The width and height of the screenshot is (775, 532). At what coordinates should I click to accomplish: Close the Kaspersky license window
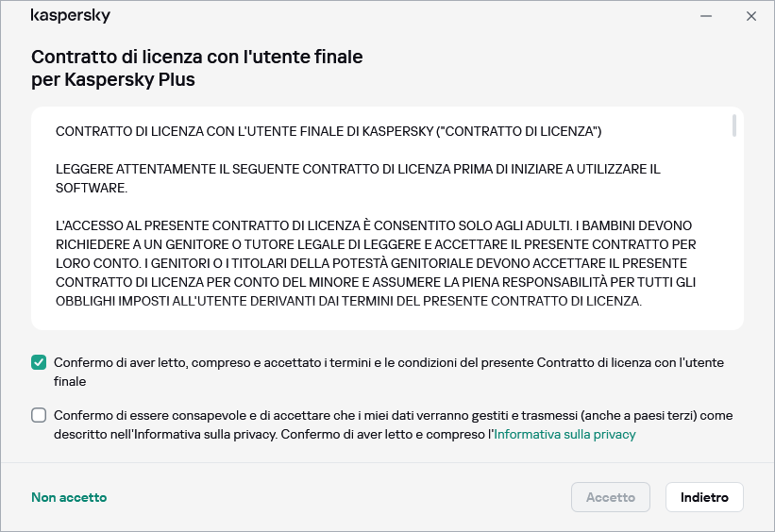[x=751, y=16]
